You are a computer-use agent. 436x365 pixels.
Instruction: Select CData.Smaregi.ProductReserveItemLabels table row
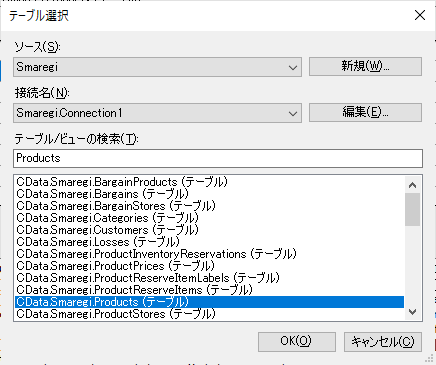(209, 278)
